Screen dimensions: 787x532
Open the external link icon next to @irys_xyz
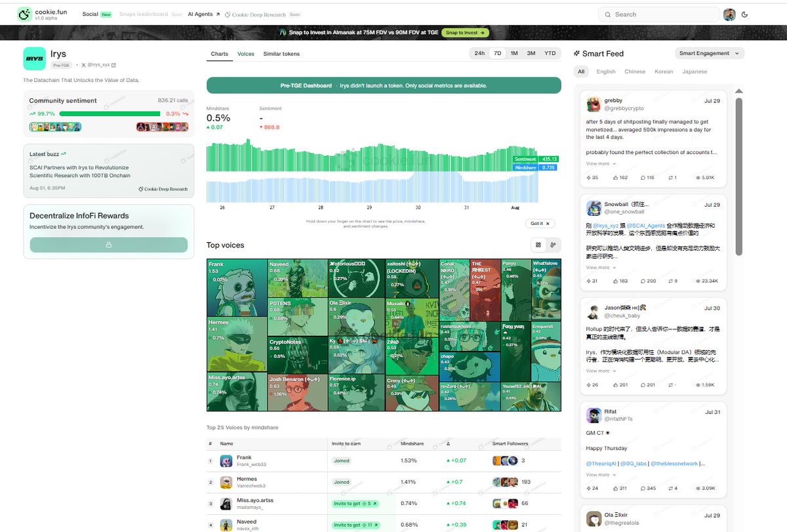113,65
